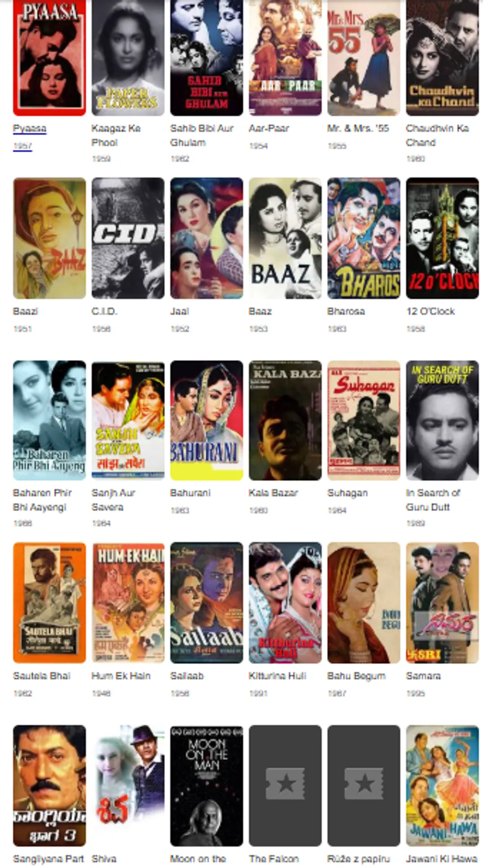Select the Bharosa movie poster
This screenshot has width=483, height=868.
coord(364,238)
